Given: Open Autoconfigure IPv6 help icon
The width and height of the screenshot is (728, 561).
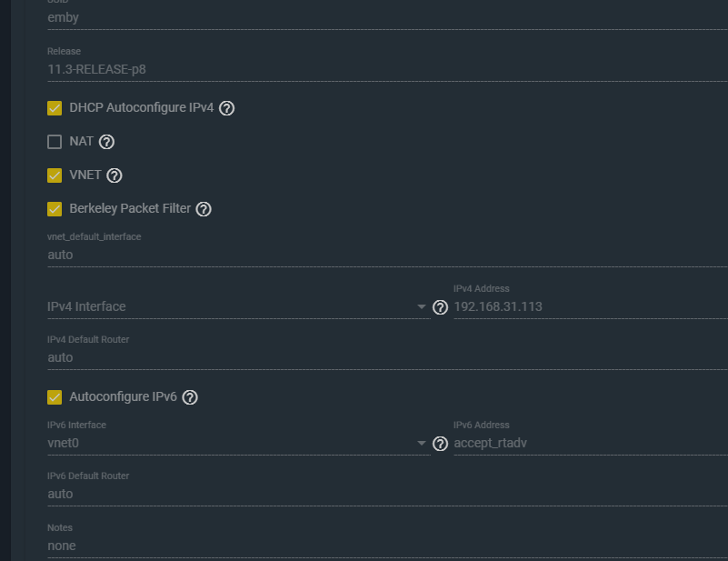Looking at the screenshot, I should tap(190, 397).
